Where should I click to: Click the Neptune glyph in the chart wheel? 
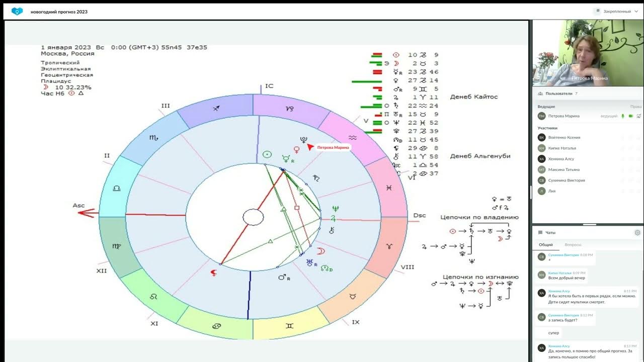point(335,209)
